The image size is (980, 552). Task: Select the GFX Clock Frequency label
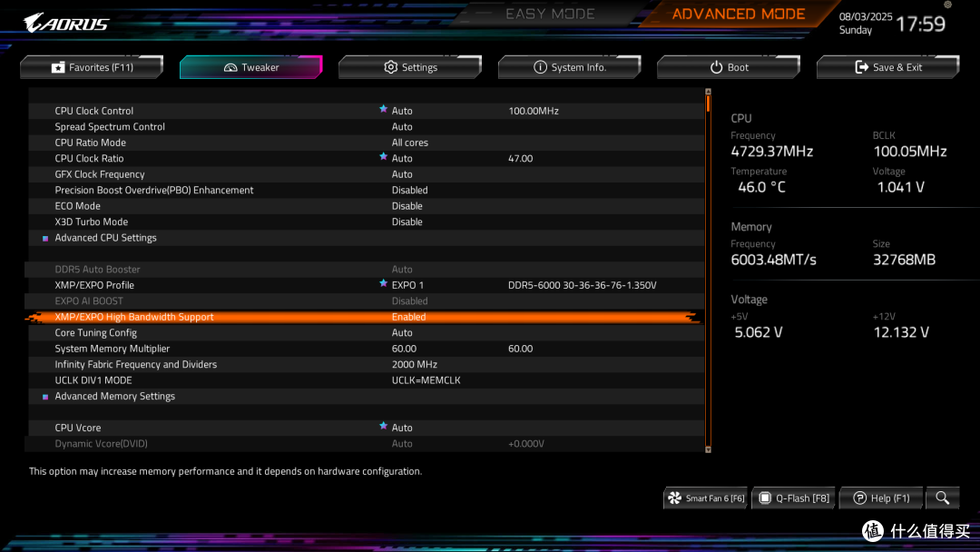[100, 174]
